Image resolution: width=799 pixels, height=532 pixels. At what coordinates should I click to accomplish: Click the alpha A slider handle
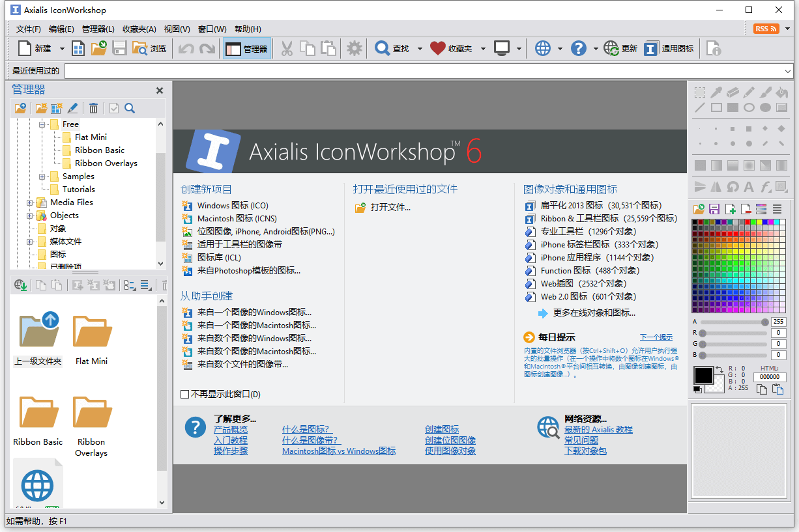tap(764, 322)
